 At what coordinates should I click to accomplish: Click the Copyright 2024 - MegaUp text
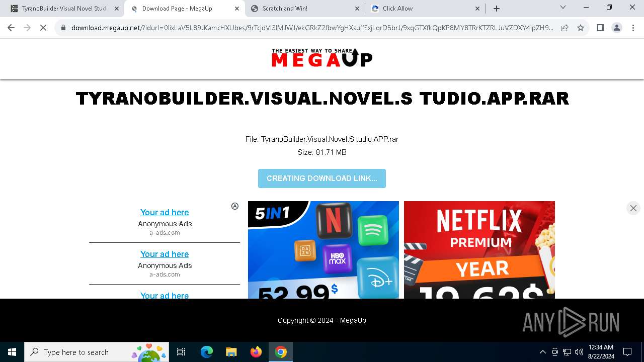(x=322, y=320)
